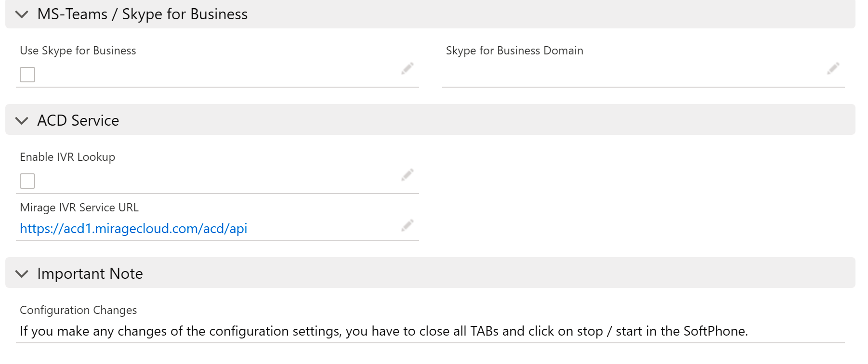Image resolution: width=868 pixels, height=364 pixels.
Task: Click the Important Note header title
Action: click(90, 273)
